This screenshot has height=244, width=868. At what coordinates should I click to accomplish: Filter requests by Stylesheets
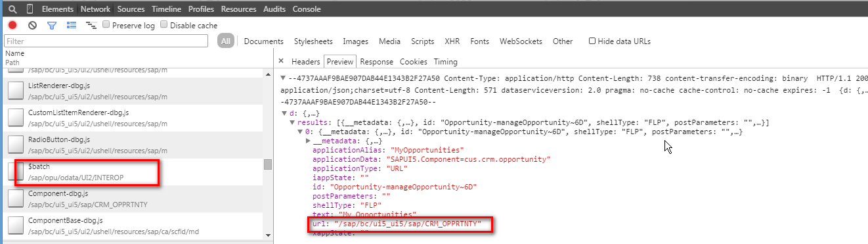[x=313, y=41]
